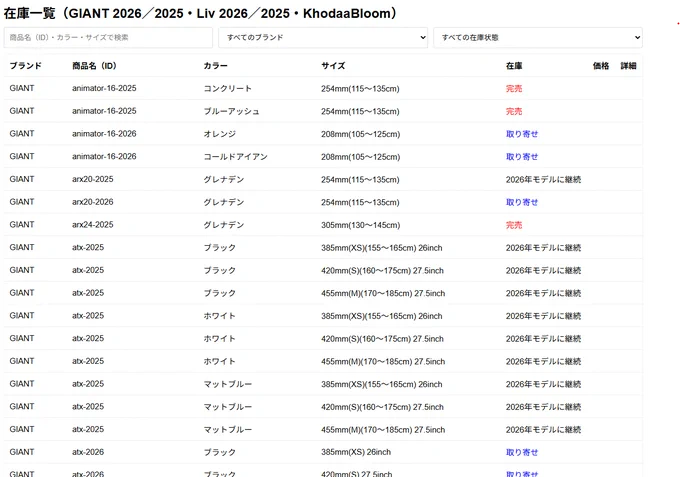Click the ブランド column header

coord(26,66)
